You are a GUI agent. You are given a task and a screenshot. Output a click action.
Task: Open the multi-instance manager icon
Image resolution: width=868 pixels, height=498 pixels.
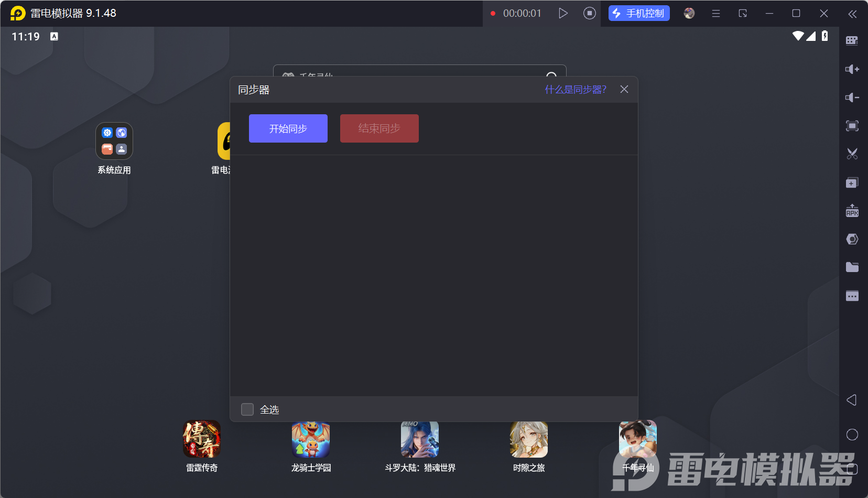(852, 182)
